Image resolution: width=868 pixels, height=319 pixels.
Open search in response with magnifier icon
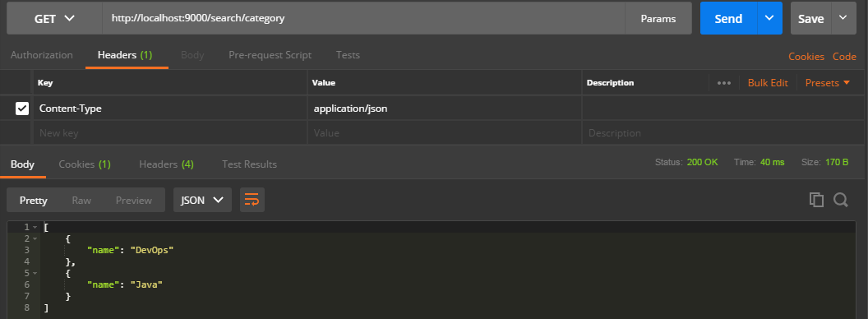pyautogui.click(x=840, y=200)
